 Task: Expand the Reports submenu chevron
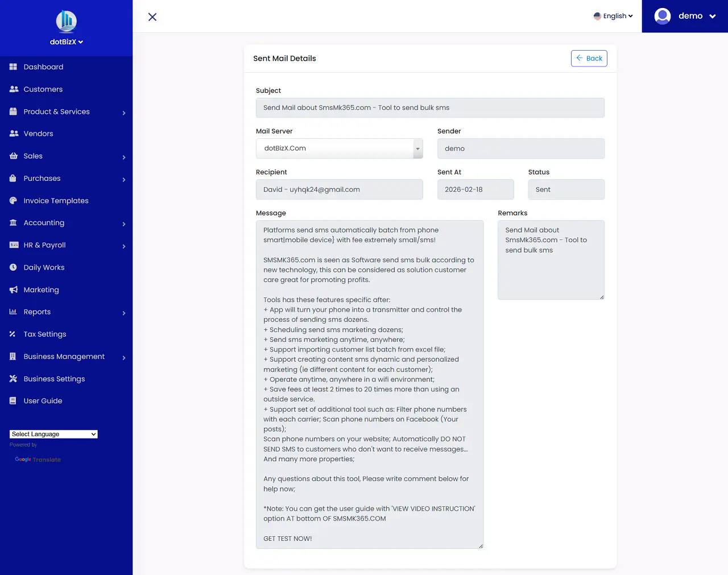tap(123, 312)
